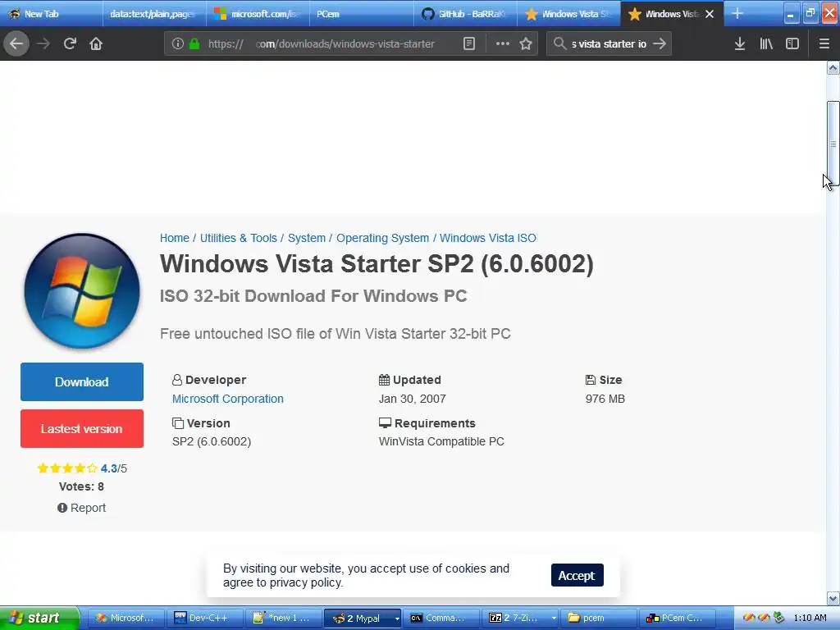Expand the 2 Mypal taskbar group
The height and width of the screenshot is (630, 840).
pyautogui.click(x=362, y=619)
